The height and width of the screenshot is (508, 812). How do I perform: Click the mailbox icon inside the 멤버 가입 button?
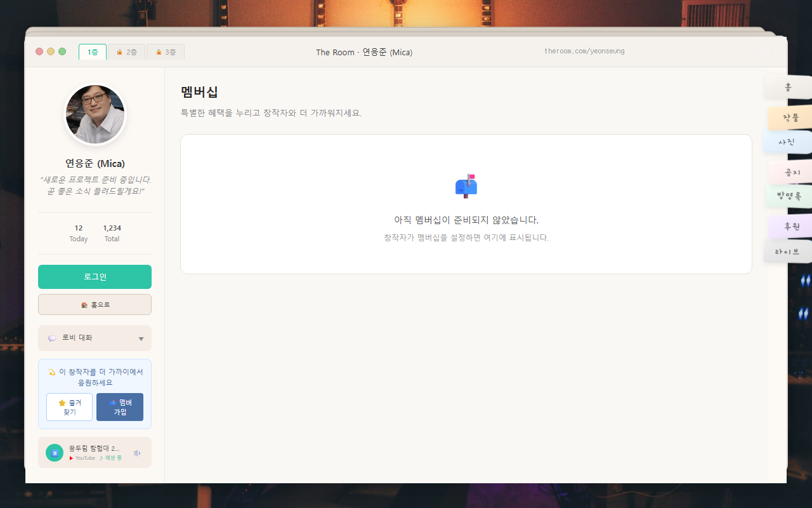pos(113,402)
